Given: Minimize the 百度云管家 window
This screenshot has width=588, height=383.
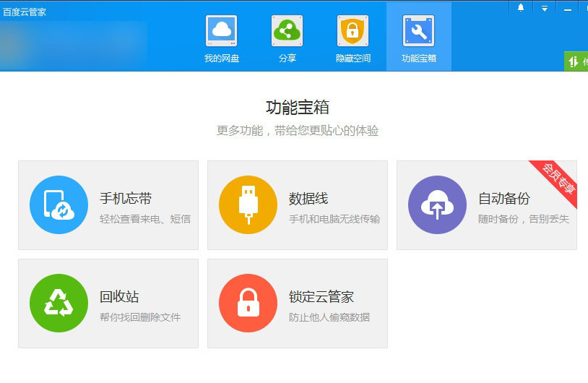Looking at the screenshot, I should point(568,9).
